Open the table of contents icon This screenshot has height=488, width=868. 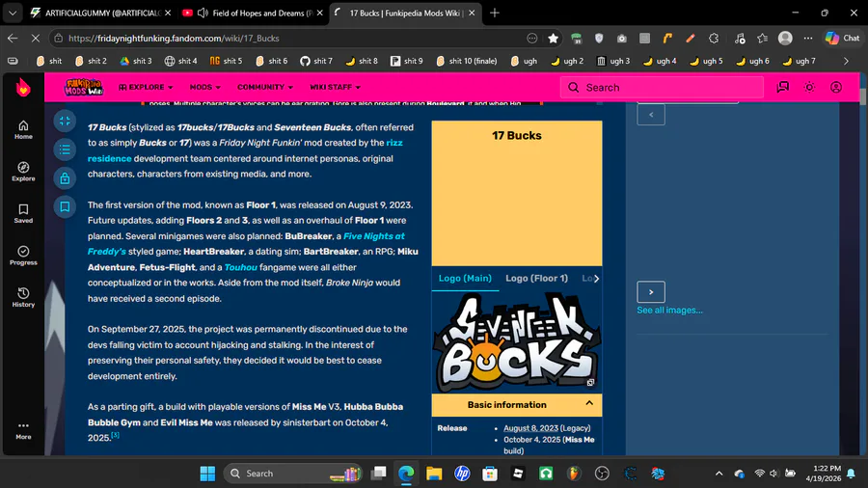coord(65,149)
